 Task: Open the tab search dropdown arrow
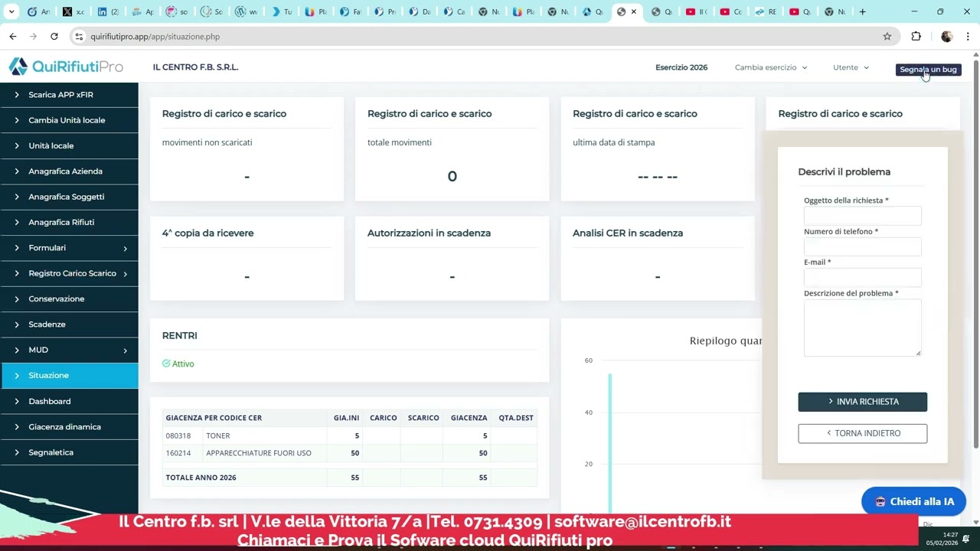pos(11,11)
